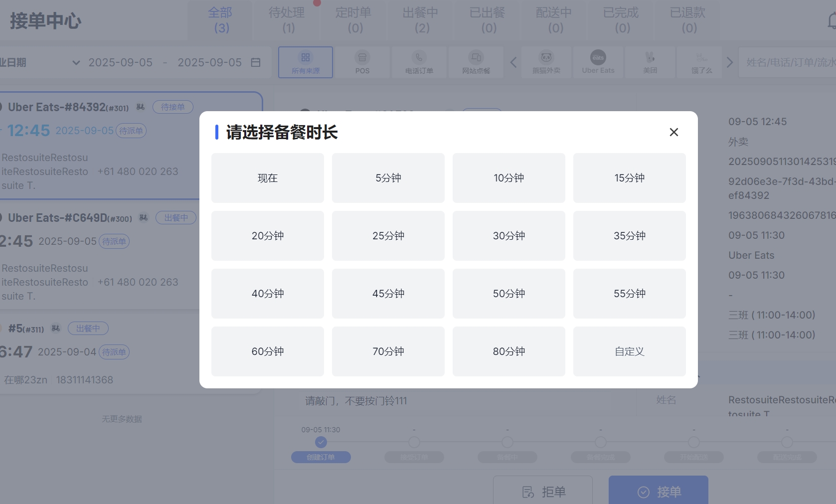Choose 现在 as prep time
The image size is (836, 504).
click(267, 178)
